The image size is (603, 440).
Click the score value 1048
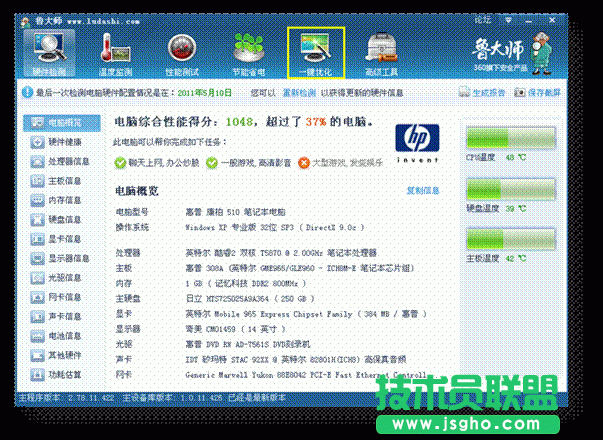coord(239,122)
